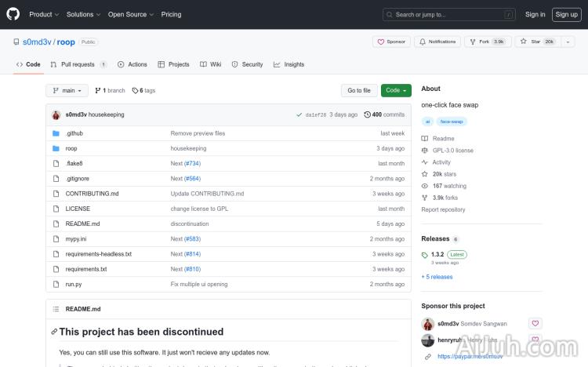The image size is (588, 367).
Task: Click the GitHub logo icon
Action: [13, 14]
